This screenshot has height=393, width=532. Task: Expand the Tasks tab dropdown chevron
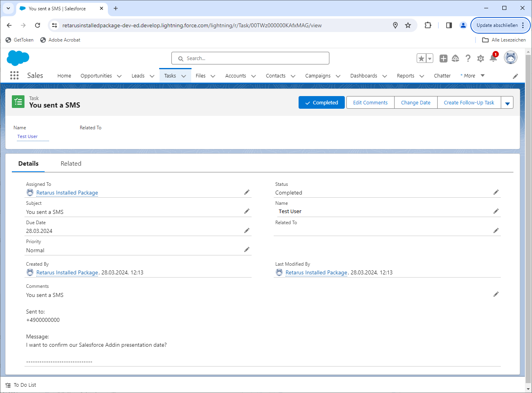184,76
